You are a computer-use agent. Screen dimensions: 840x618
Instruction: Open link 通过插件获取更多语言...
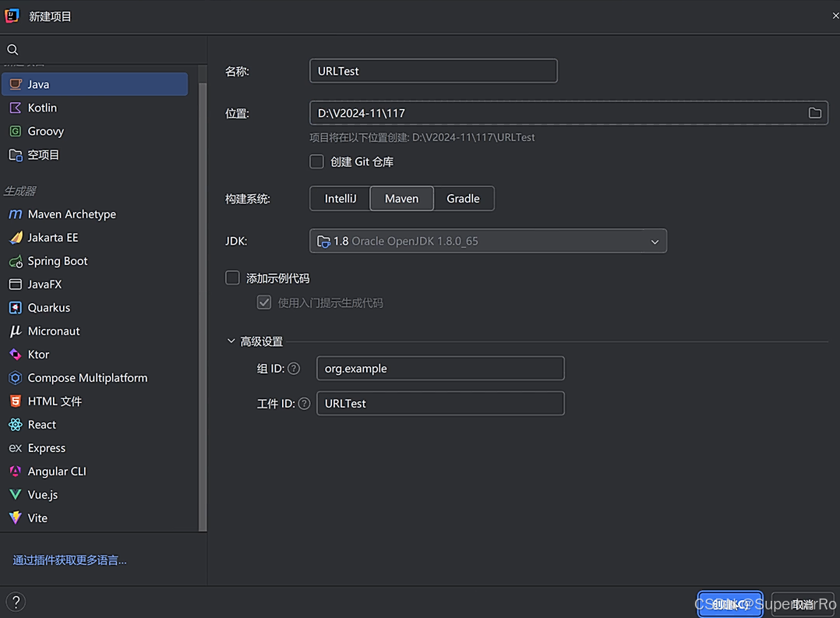click(x=69, y=560)
